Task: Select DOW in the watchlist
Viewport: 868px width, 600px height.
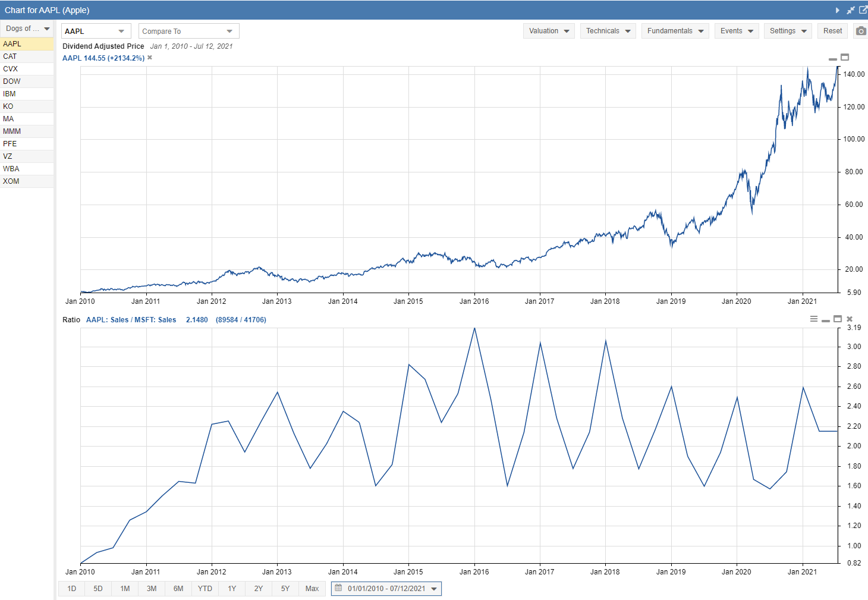Action: tap(27, 81)
